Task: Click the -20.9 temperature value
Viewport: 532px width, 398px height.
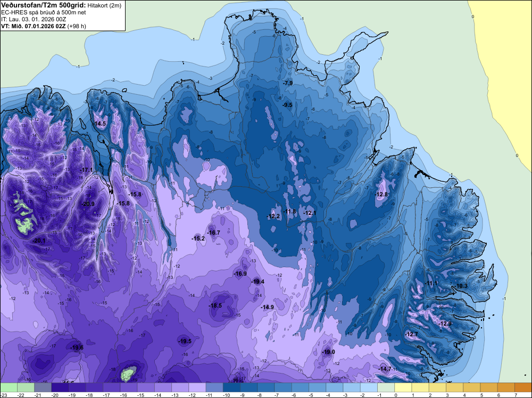Action: (88, 204)
